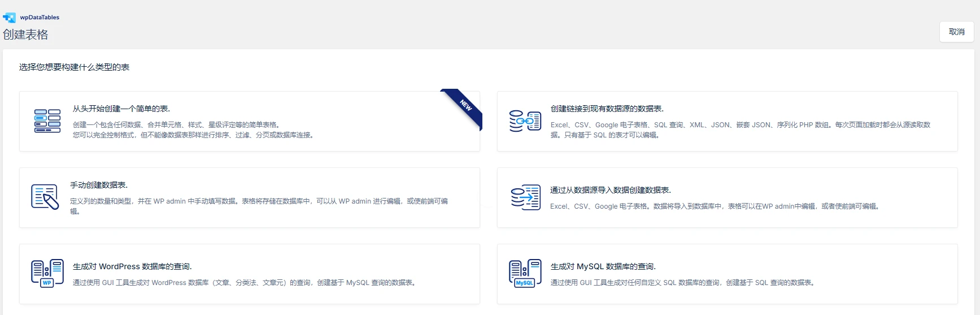Select 从头开始创建一个简单的表 option
Viewport: 980px width, 315px height.
click(250, 121)
